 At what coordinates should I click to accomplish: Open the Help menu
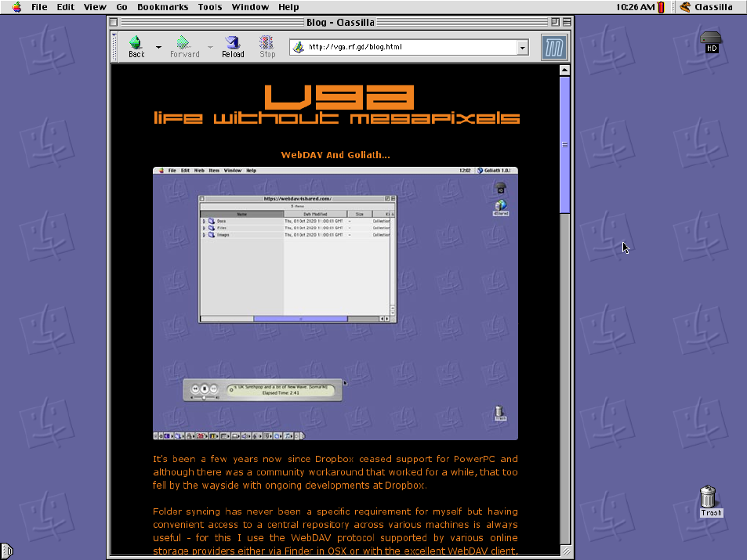(x=288, y=7)
